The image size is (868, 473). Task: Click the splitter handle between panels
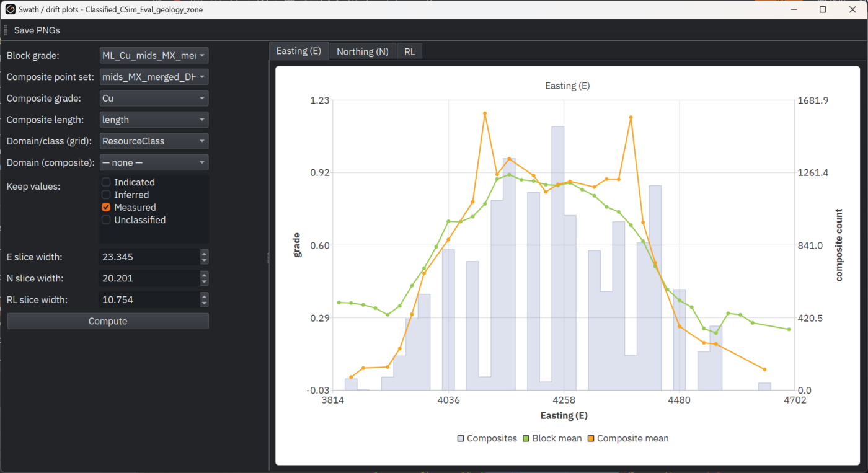coord(268,257)
